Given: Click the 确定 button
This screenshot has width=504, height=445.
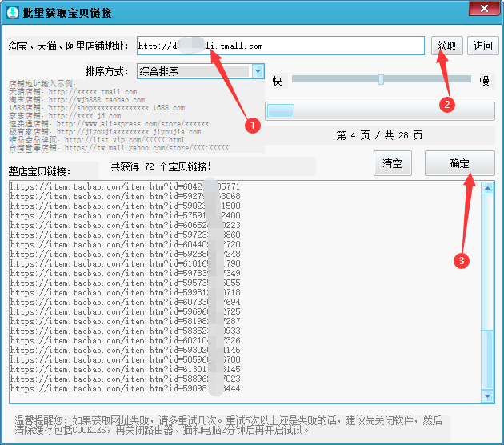Looking at the screenshot, I should (460, 163).
